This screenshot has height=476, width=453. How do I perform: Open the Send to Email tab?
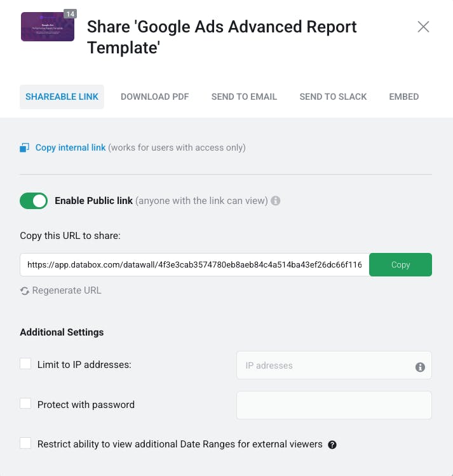[244, 97]
